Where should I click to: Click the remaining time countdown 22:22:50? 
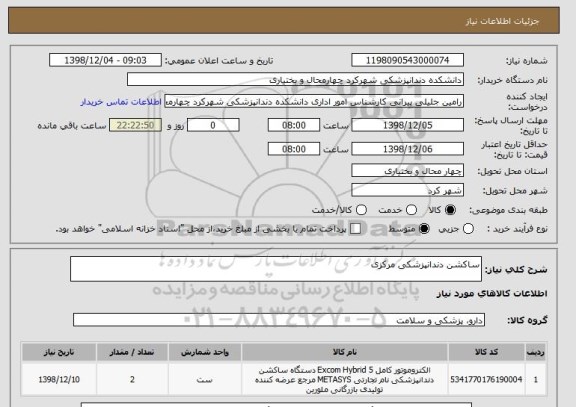coord(135,125)
